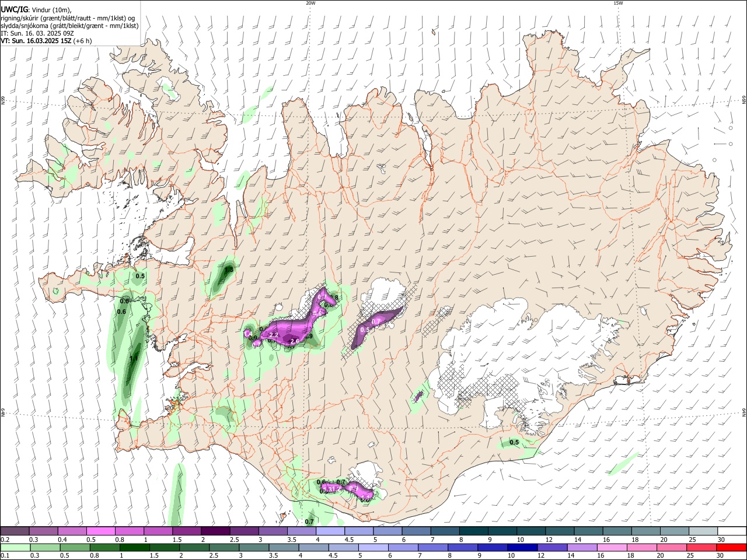Viewport: 747px width, 560px height.
Task: Select lower legend grey-green swatch at 3
Action: [254, 547]
